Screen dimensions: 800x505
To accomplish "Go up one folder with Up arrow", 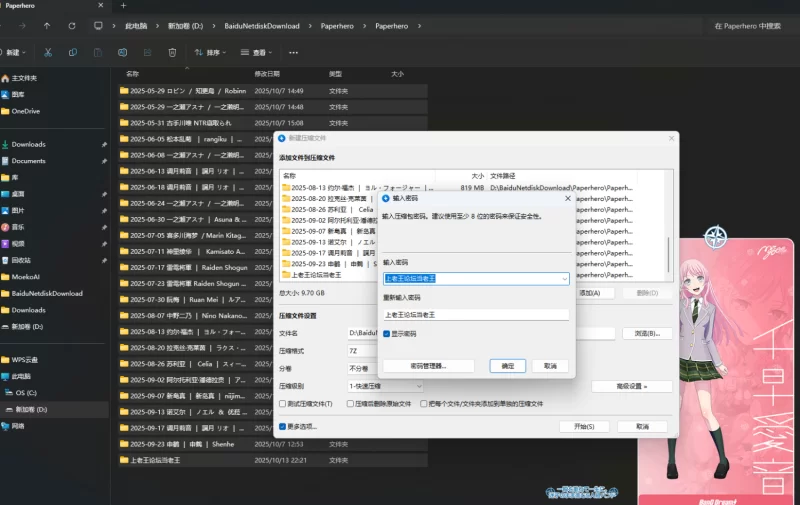I will point(46,26).
